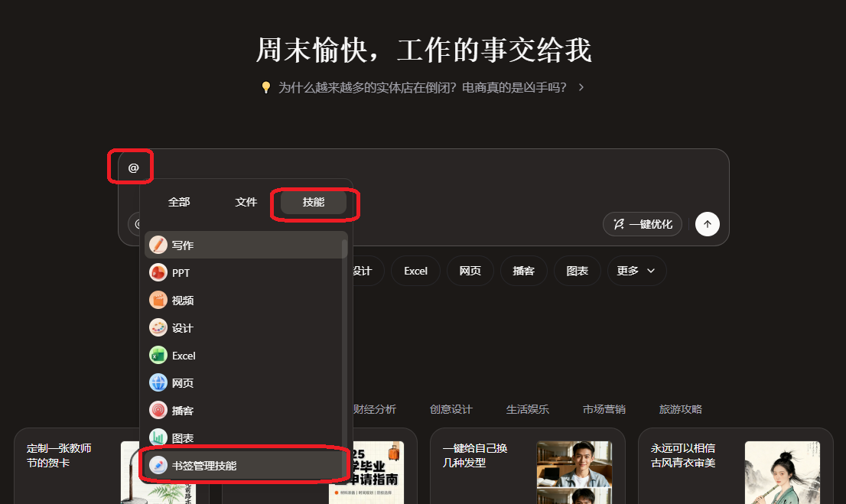The height and width of the screenshot is (504, 846).
Task: Click the 一键优化 button
Action: pos(643,224)
